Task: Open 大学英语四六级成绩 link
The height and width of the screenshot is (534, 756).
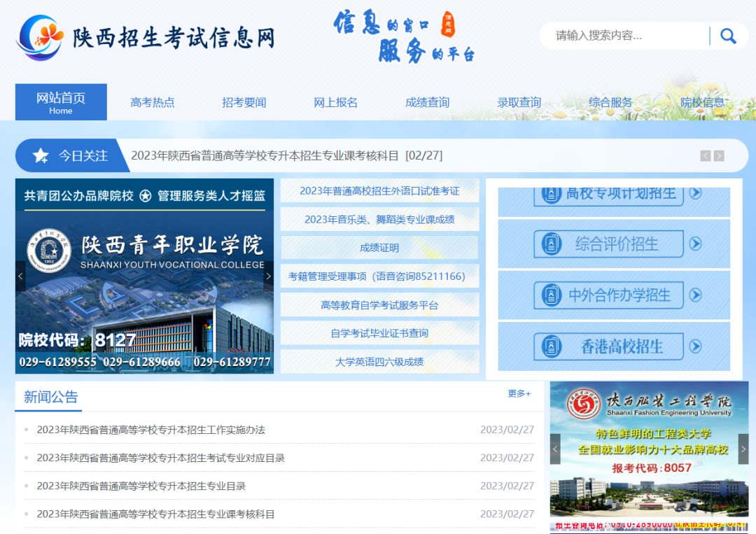Action: [379, 362]
